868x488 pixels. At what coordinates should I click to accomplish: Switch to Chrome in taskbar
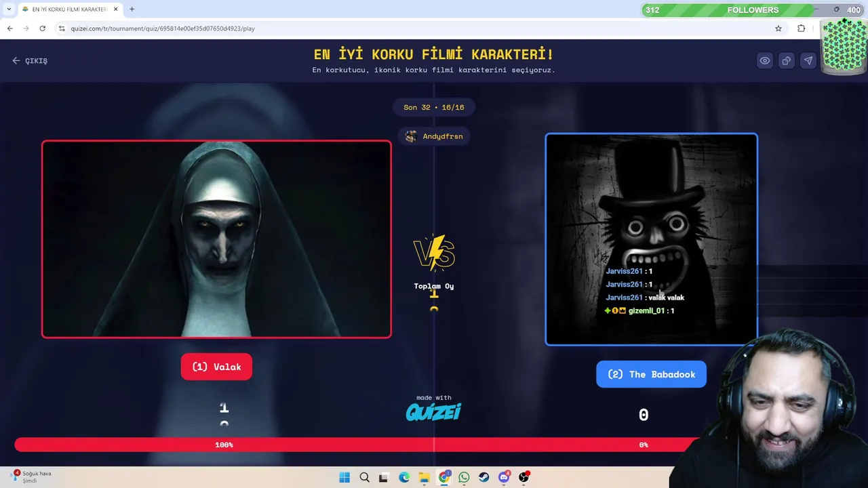point(443,477)
